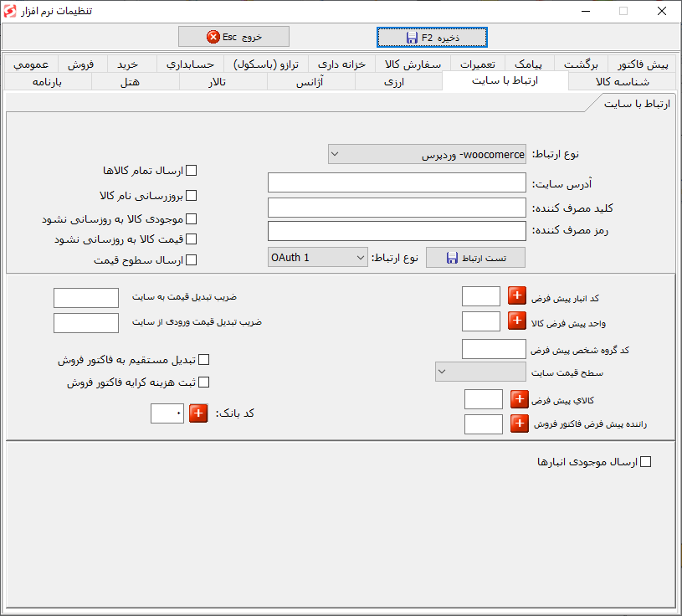The image size is (682, 616).
Task: Switch to عمومي tab
Action: click(x=31, y=64)
